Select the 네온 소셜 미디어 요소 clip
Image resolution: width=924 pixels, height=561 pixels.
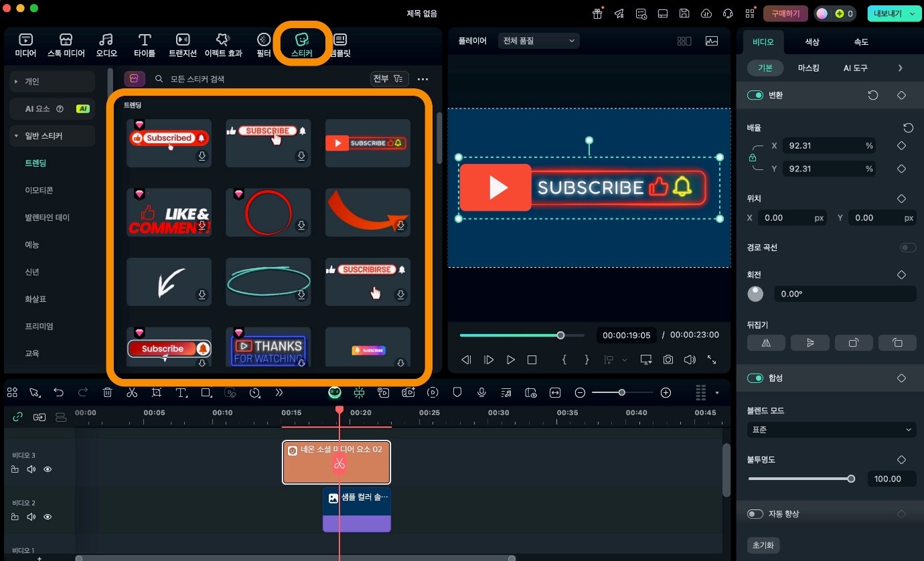tap(336, 462)
